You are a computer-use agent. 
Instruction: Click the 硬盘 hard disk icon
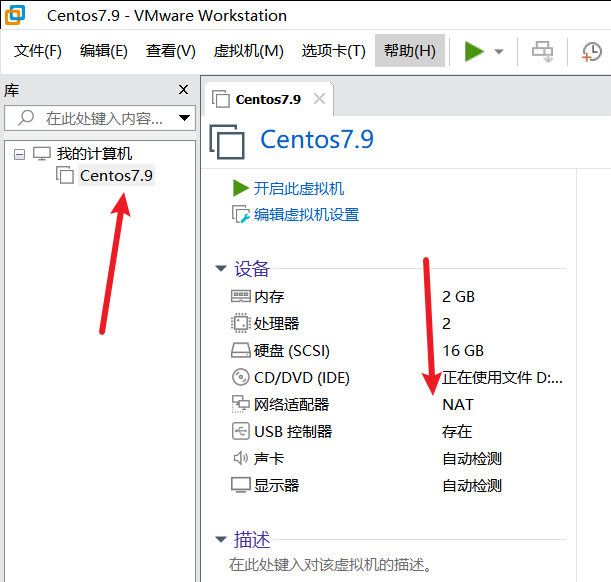(x=240, y=350)
